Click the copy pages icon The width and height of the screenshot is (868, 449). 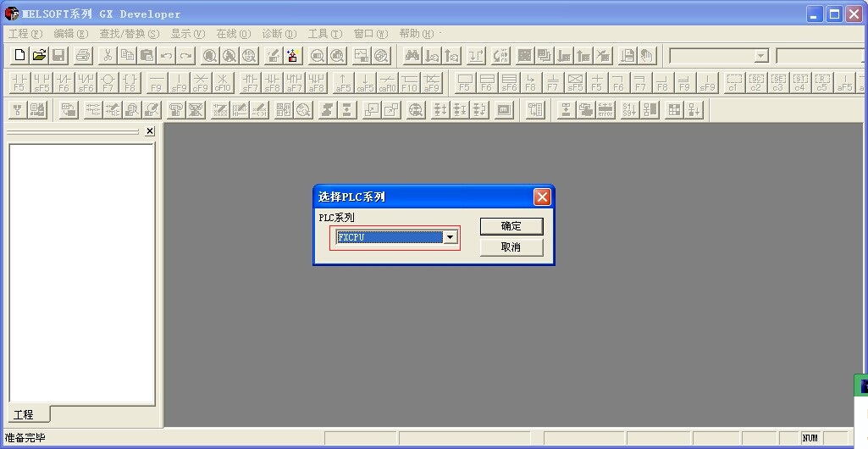click(x=127, y=55)
